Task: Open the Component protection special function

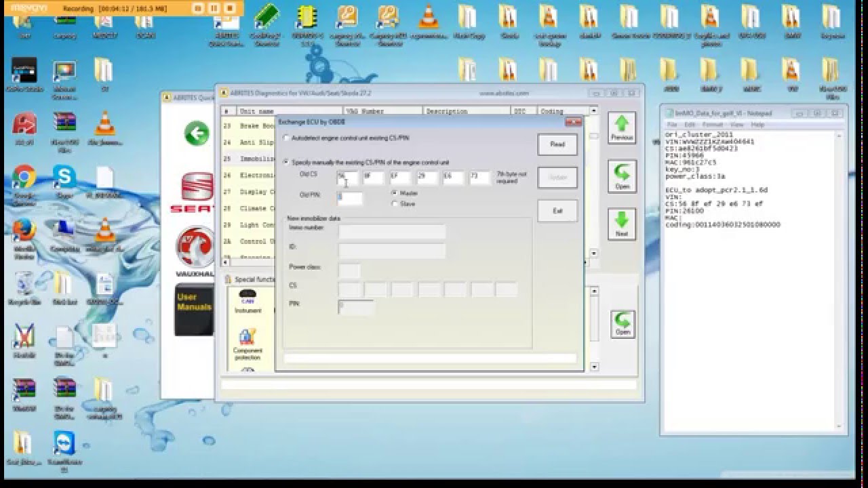Action: click(x=248, y=344)
